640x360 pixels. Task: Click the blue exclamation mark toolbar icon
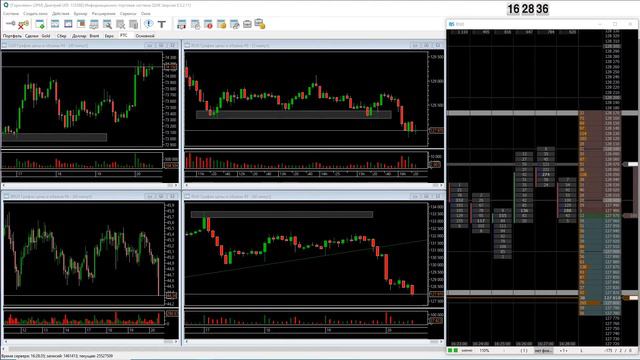[149, 24]
